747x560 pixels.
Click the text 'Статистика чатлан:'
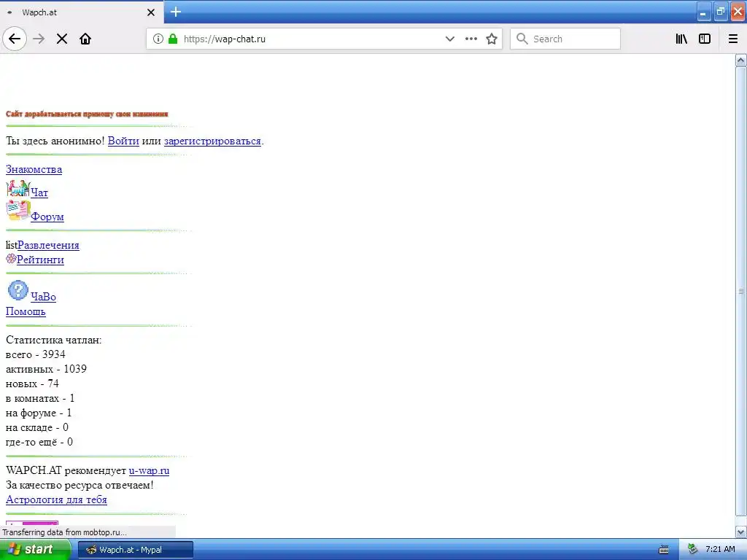tap(53, 340)
